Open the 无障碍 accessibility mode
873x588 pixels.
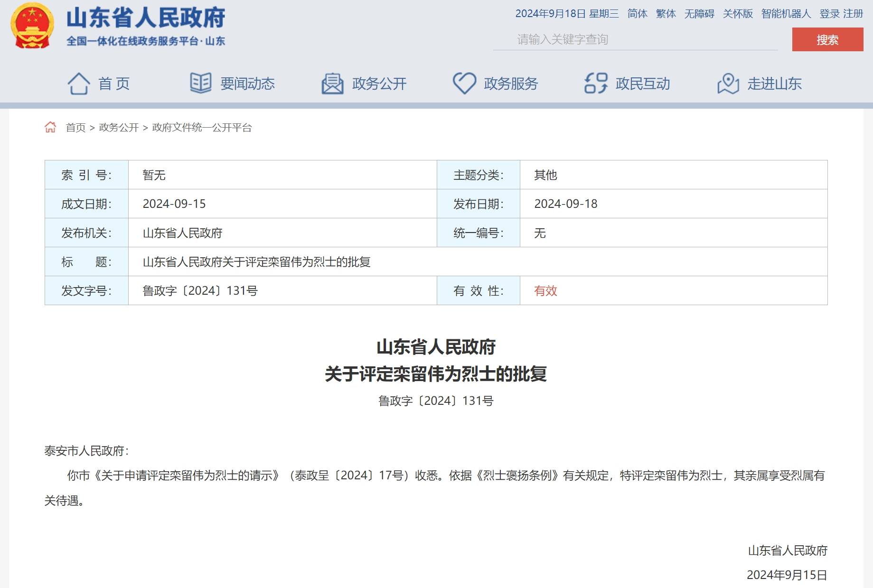pyautogui.click(x=699, y=14)
